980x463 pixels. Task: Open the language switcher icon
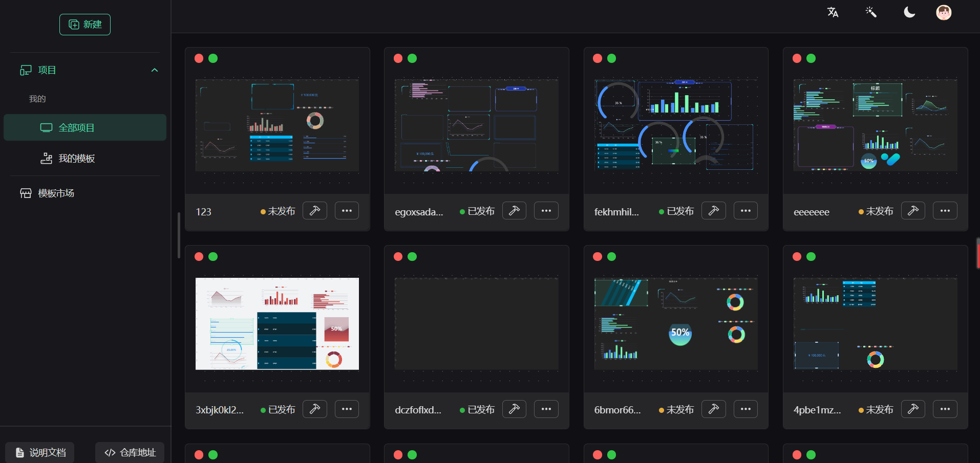click(x=833, y=12)
